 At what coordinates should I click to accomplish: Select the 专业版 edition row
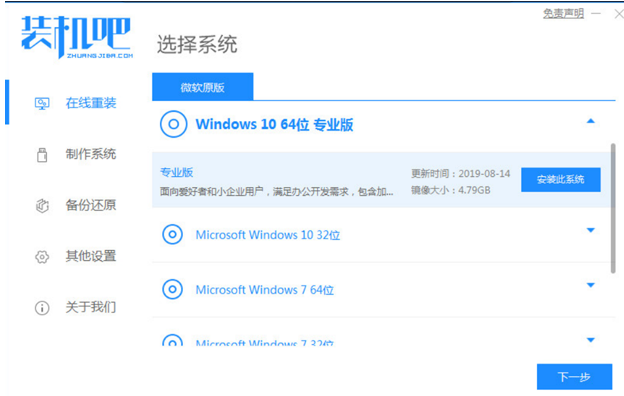click(x=381, y=180)
